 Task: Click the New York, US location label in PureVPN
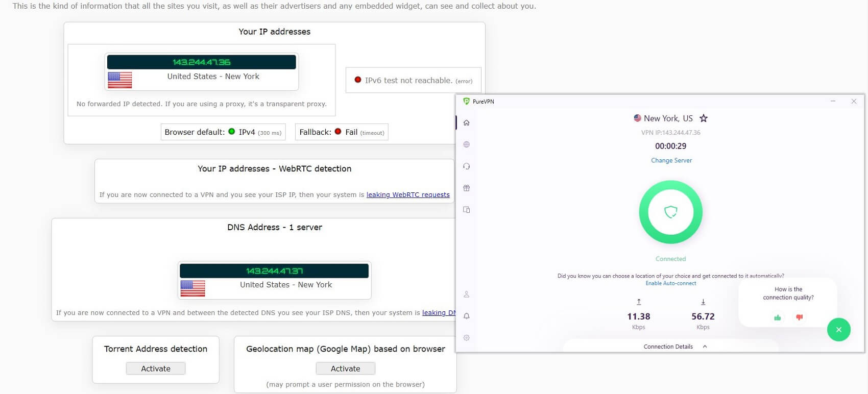[x=668, y=118]
